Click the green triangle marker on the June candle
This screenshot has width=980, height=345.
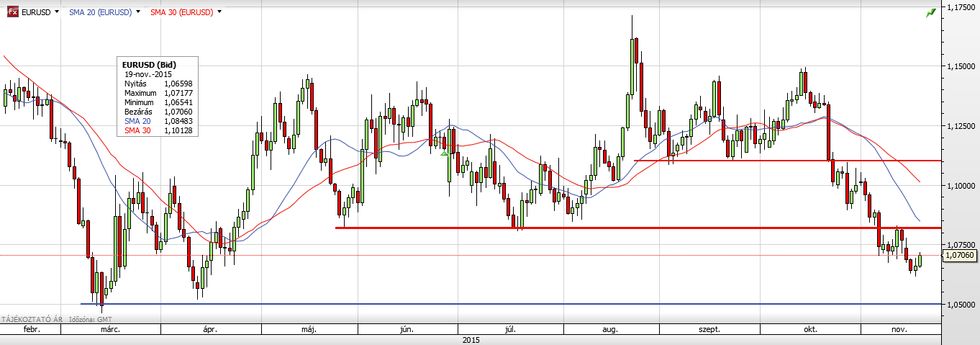(444, 153)
